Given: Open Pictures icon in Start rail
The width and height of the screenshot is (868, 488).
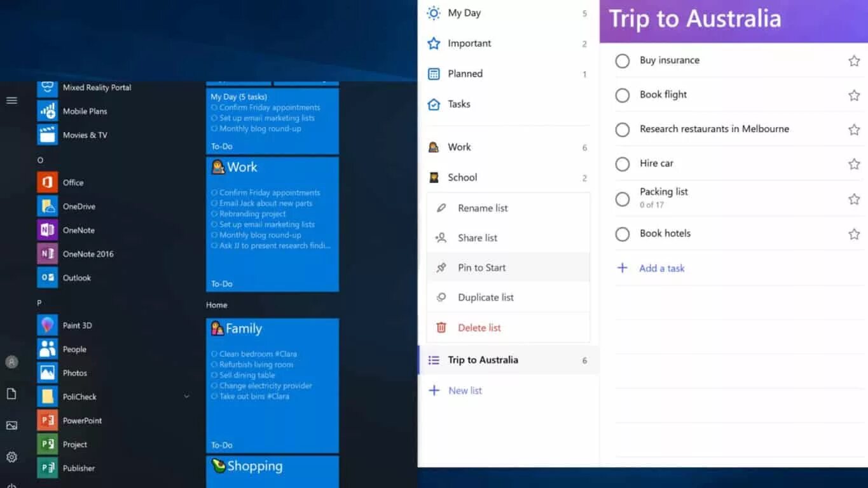Looking at the screenshot, I should coord(11,426).
